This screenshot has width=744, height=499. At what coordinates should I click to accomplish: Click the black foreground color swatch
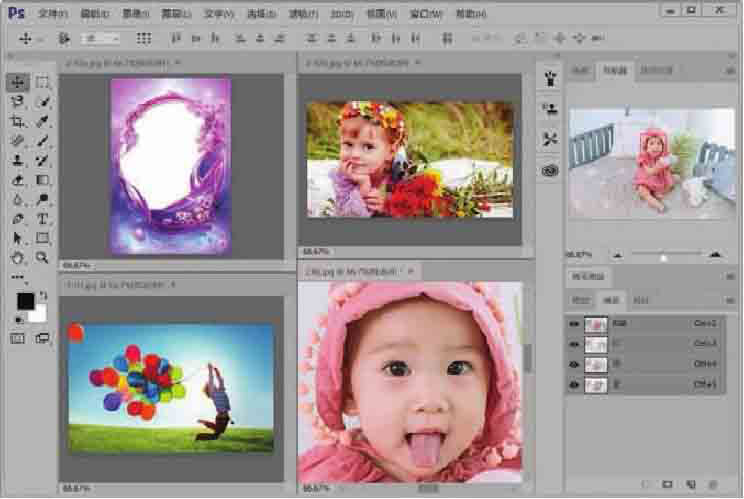click(25, 301)
